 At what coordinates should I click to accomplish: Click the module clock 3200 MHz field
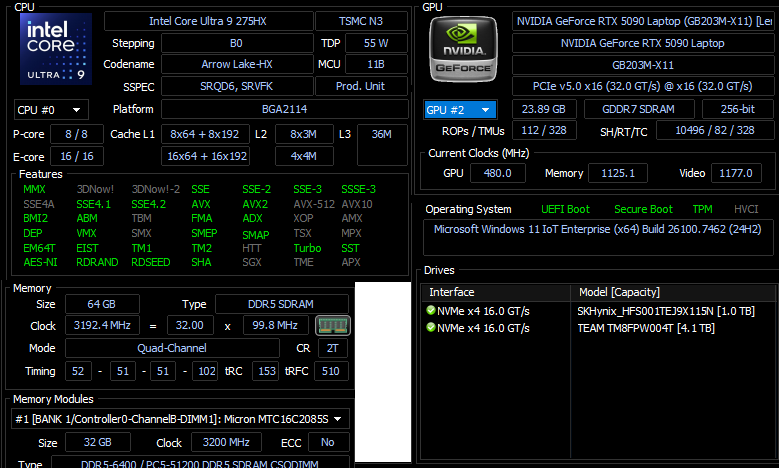[227, 442]
